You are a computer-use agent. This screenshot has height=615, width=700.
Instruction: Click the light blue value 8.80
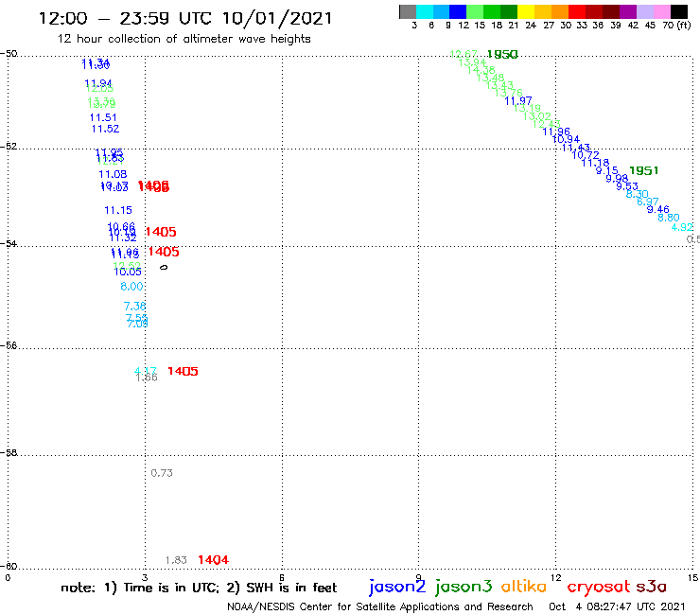pos(668,218)
